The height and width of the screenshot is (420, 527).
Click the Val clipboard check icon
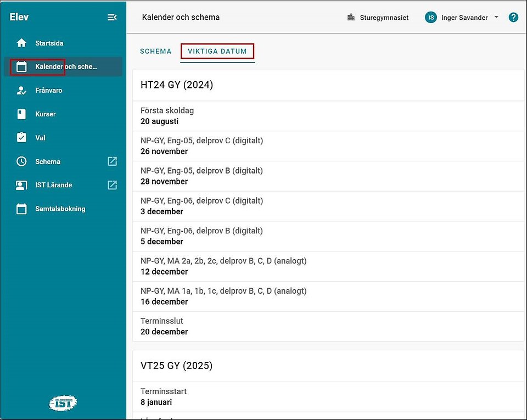21,138
